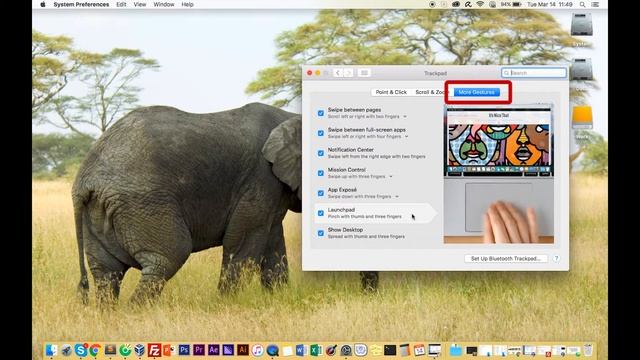The image size is (640, 360).
Task: Open Premiere Pro in the Dock
Action: (199, 350)
